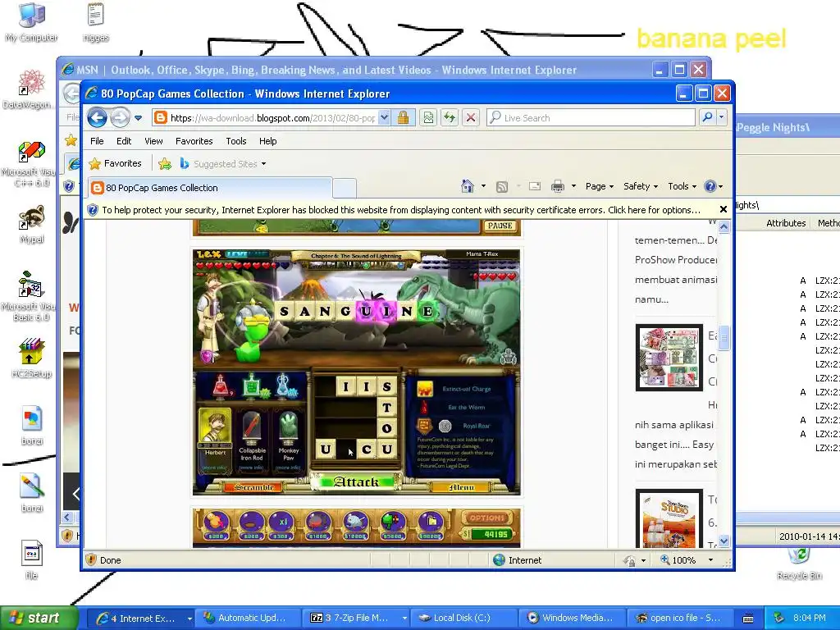
Task: Click the Compatibility View icon
Action: 428,118
